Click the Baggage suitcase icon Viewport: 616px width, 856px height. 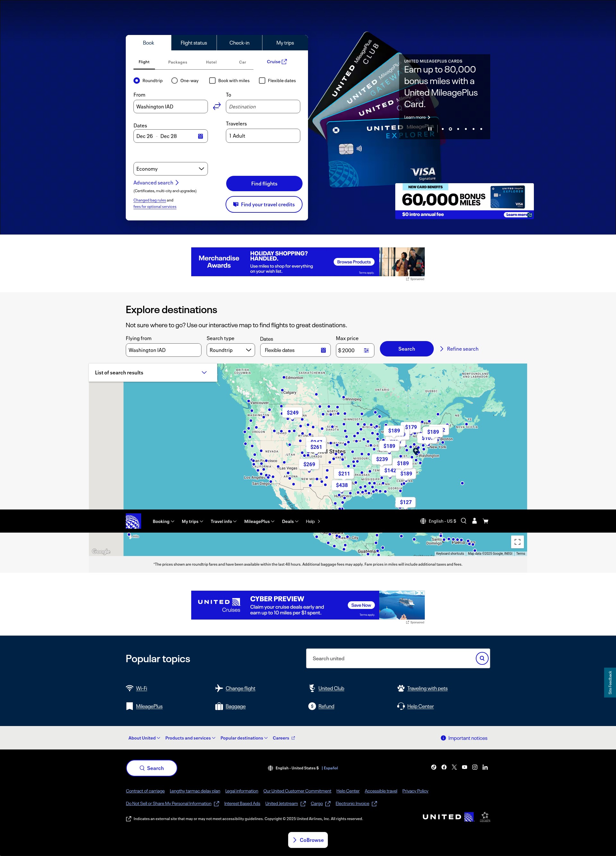pyautogui.click(x=219, y=706)
